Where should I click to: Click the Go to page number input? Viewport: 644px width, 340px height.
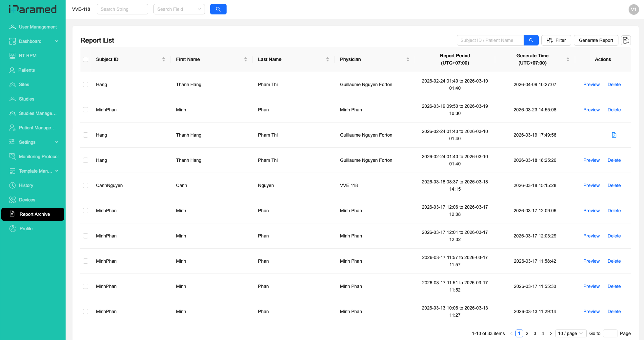point(610,333)
